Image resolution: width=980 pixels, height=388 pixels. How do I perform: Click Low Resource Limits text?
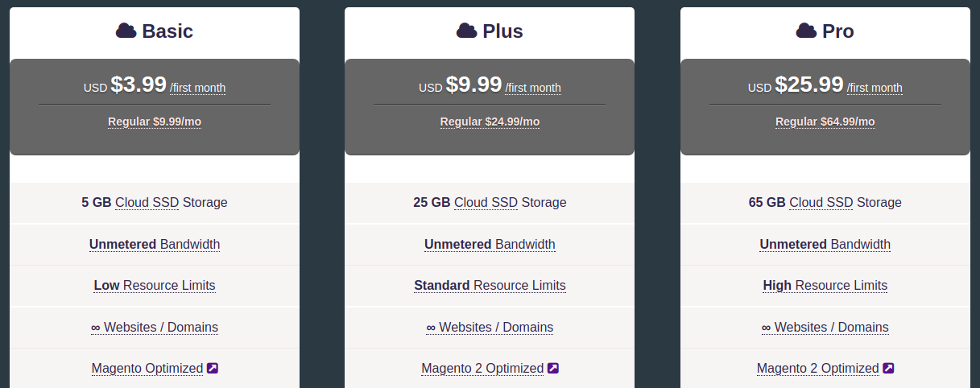point(155,286)
